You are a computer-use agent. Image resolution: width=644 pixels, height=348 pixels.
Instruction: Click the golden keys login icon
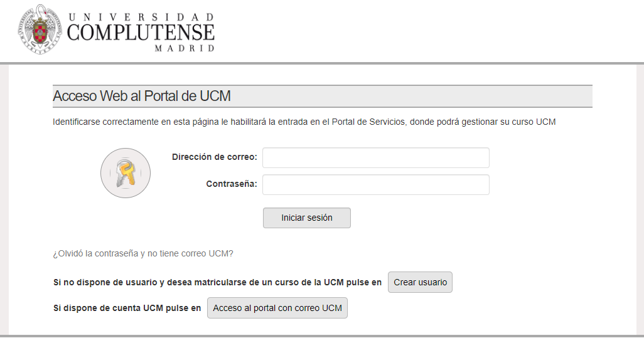[x=126, y=173]
